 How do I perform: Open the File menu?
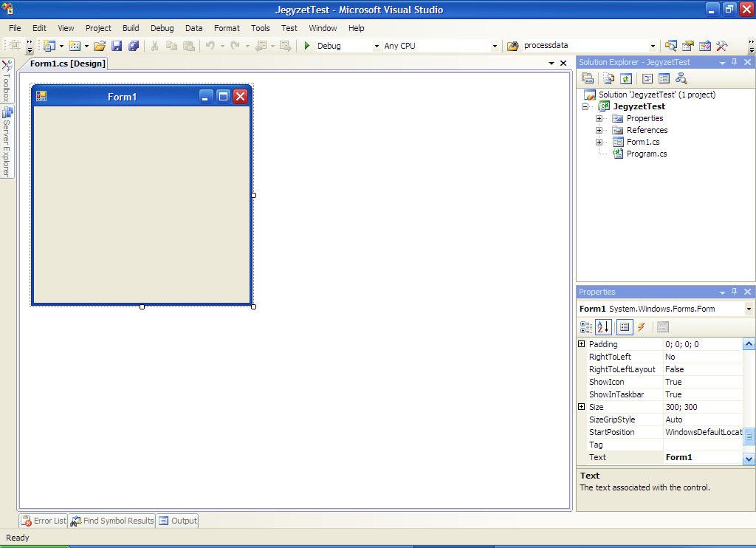(x=15, y=28)
